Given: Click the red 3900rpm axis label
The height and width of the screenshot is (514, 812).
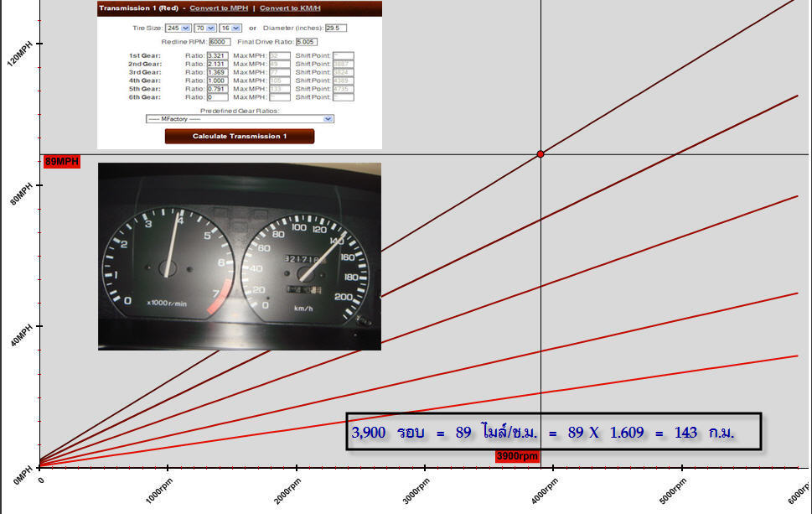Looking at the screenshot, I should coord(517,457).
